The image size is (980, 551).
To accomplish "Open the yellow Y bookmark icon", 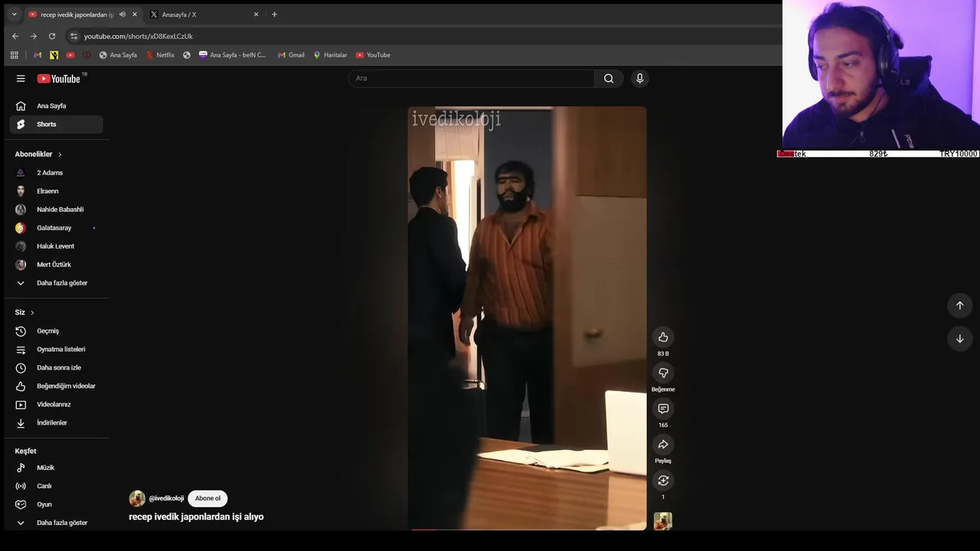I will point(54,55).
